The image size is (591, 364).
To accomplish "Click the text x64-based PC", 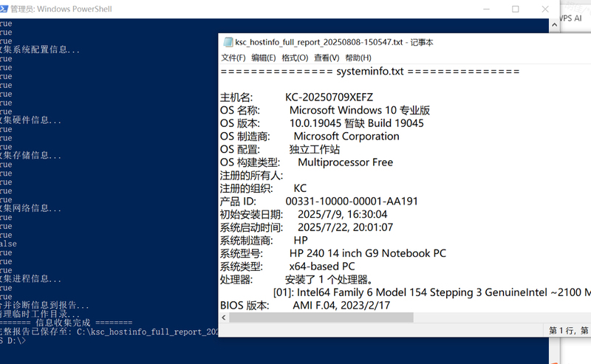I will 322,267.
